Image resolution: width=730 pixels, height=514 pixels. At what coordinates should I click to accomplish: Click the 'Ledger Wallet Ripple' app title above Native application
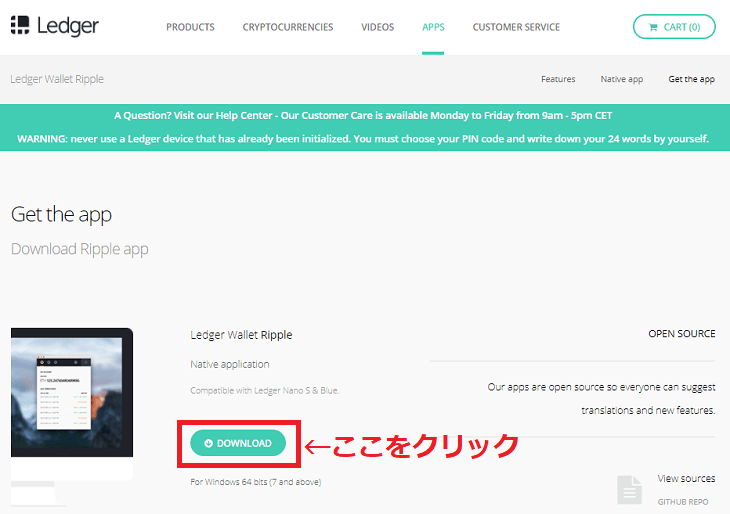click(x=241, y=335)
